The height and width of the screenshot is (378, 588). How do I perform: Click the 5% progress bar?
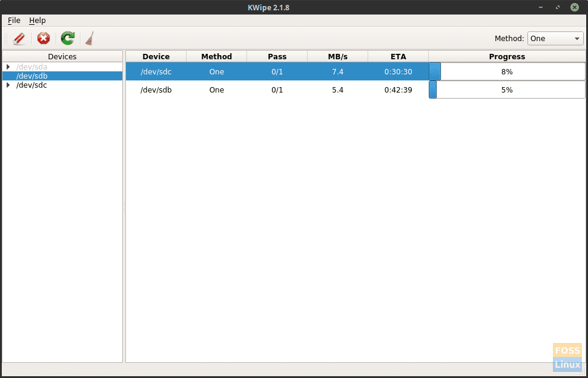pyautogui.click(x=507, y=90)
